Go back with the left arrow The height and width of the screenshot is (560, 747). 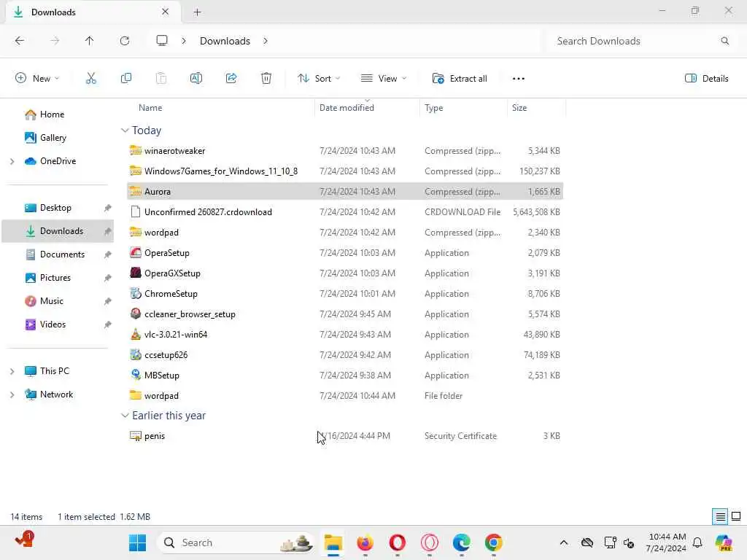pyautogui.click(x=20, y=41)
